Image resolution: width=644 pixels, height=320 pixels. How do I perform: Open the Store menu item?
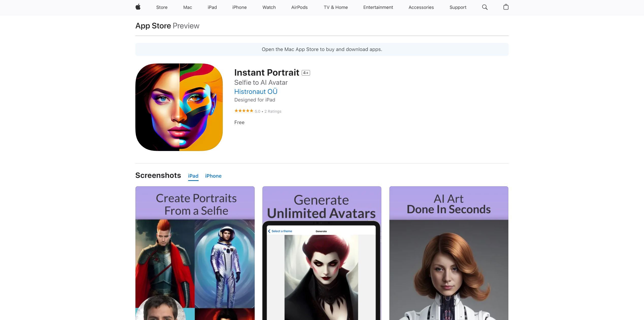162,7
